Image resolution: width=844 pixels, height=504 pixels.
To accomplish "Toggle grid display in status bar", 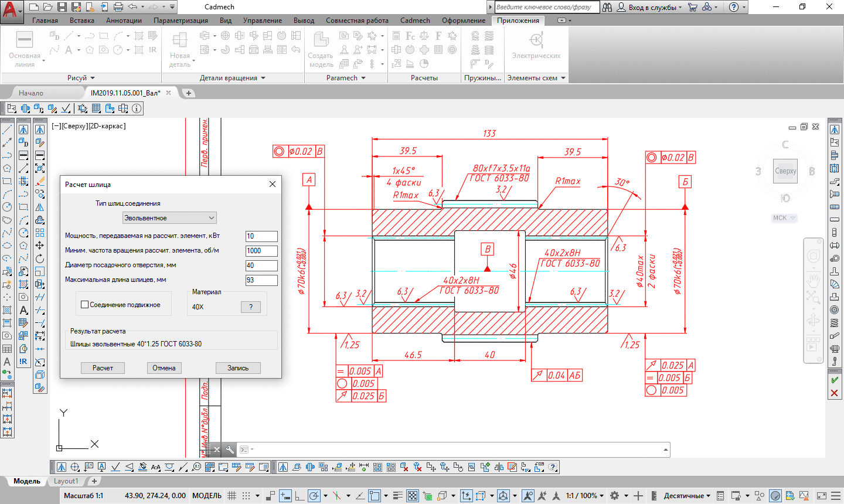I will click(x=232, y=496).
